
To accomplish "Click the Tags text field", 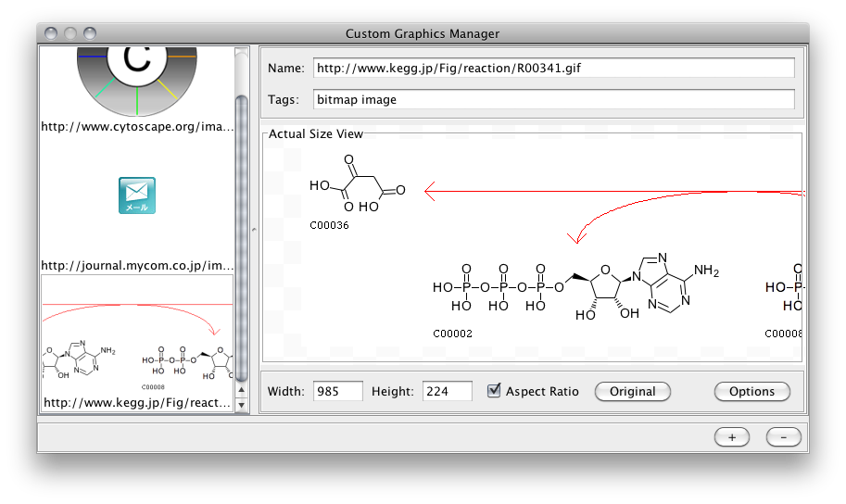I will [553, 99].
